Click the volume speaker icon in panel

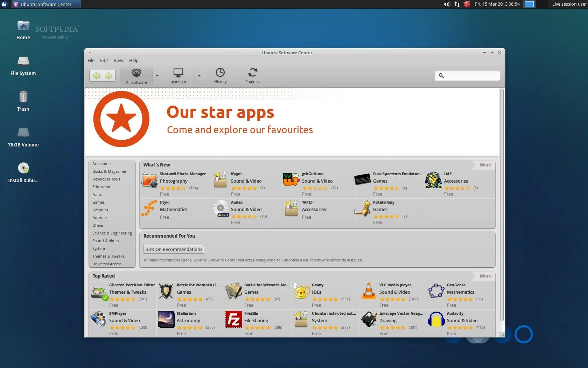point(447,4)
